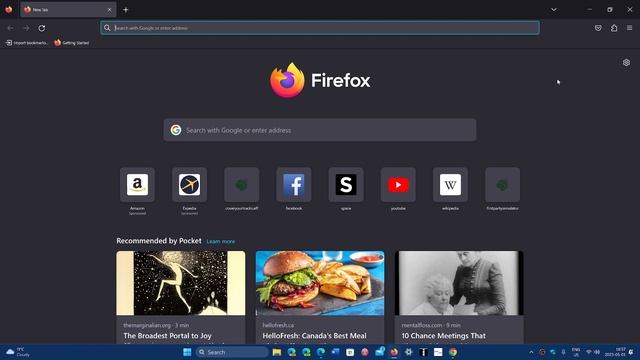Open the Windows Start menu
The image size is (640, 360).
point(187,352)
